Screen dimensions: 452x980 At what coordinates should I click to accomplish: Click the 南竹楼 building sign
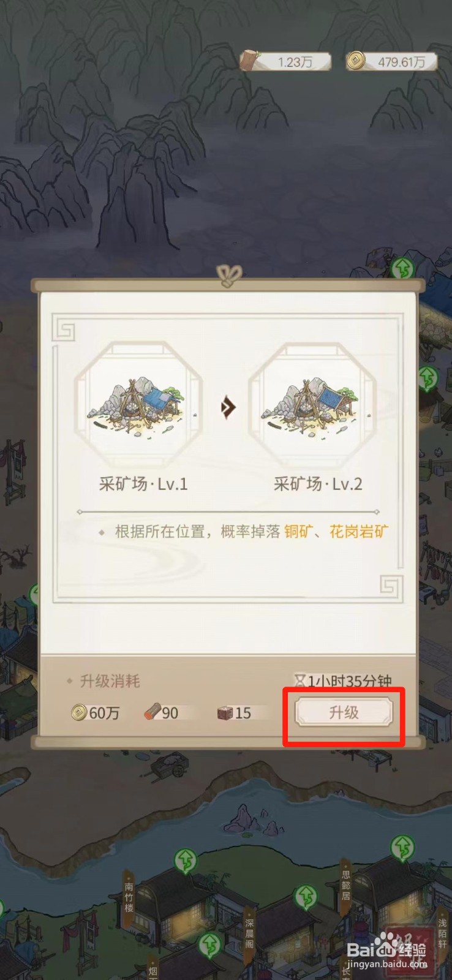[129, 897]
